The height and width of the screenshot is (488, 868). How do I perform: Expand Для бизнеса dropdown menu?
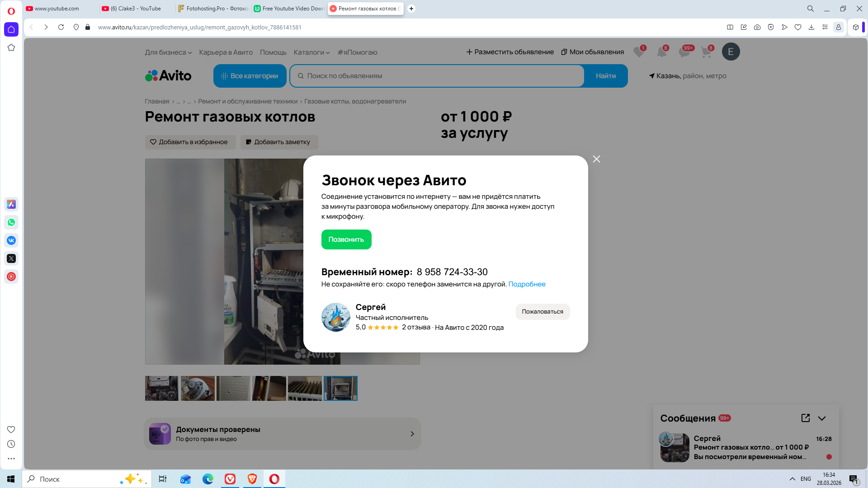pos(168,52)
